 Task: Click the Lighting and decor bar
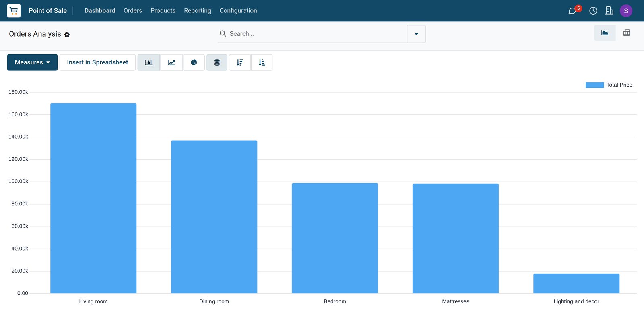pos(576,284)
